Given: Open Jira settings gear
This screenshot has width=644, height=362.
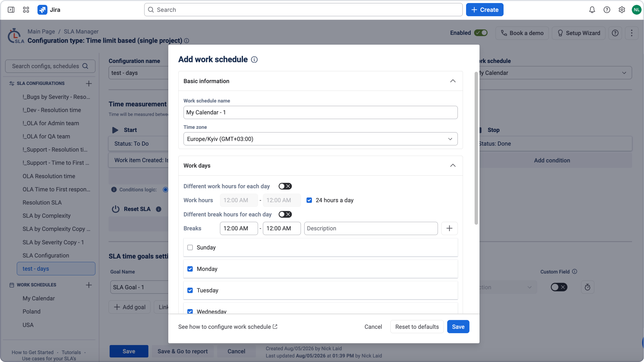Looking at the screenshot, I should click(622, 10).
